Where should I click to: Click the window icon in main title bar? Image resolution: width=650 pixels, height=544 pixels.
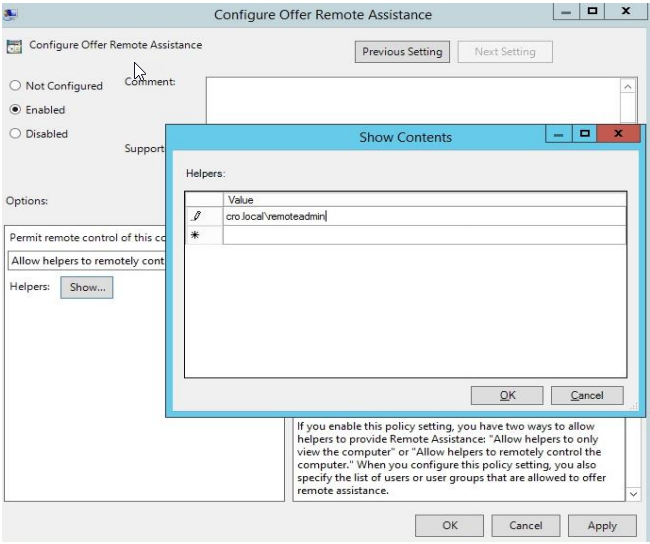(x=12, y=14)
